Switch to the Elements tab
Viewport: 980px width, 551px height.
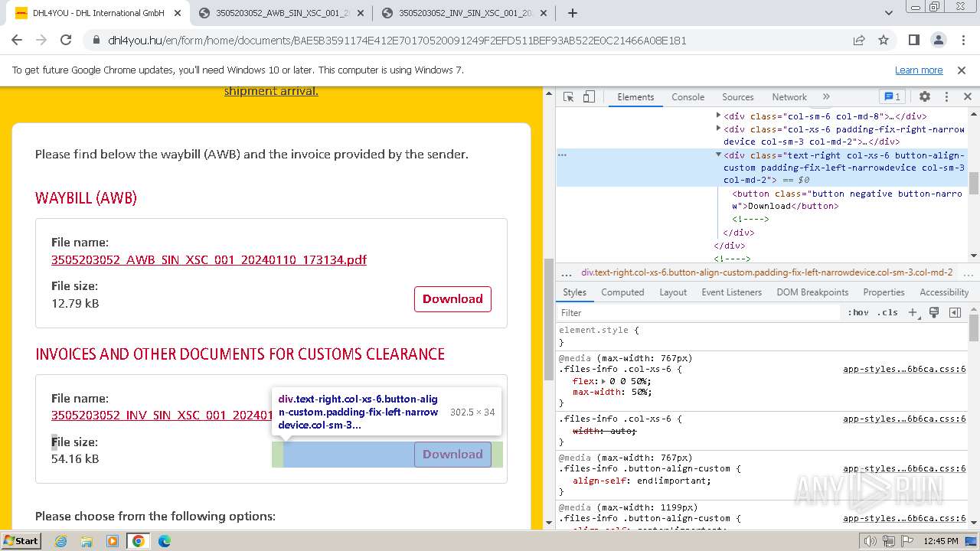pyautogui.click(x=635, y=97)
